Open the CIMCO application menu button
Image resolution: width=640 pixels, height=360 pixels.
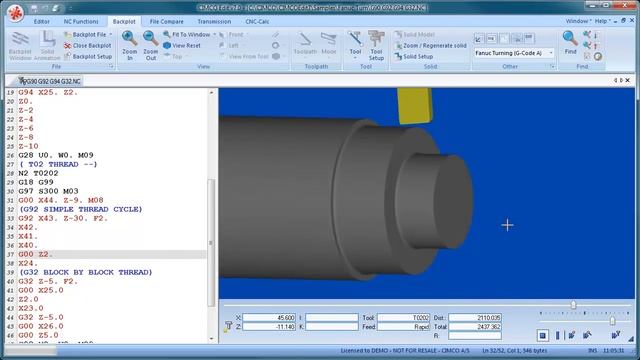point(15,12)
